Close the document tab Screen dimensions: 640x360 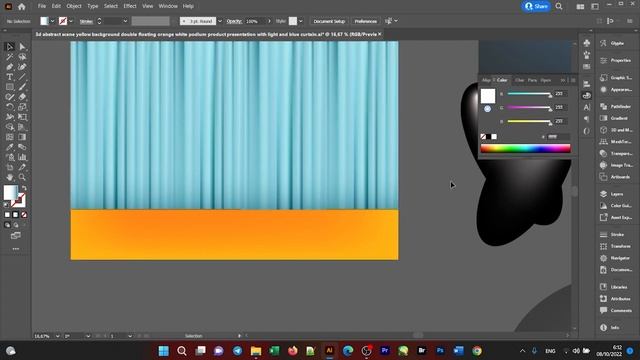point(380,34)
